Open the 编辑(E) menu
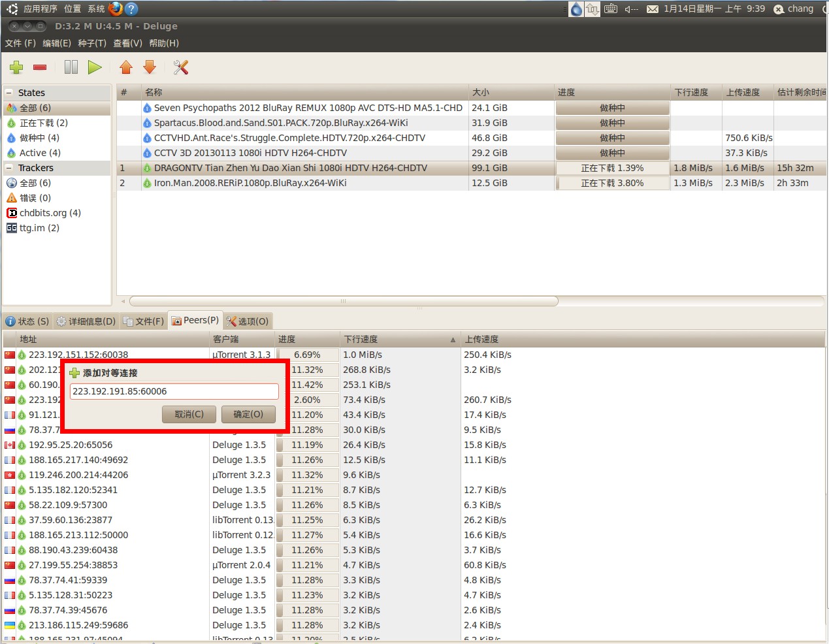Screen dimensions: 829x644 tap(57, 43)
